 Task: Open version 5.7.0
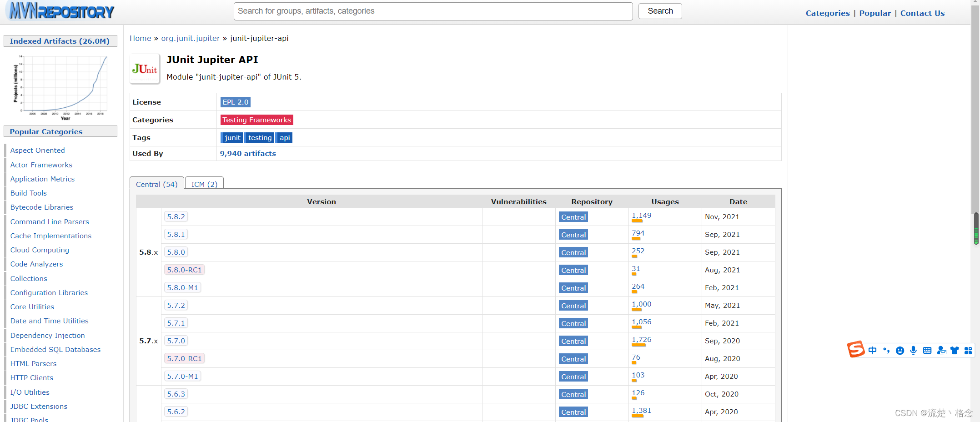pos(176,341)
